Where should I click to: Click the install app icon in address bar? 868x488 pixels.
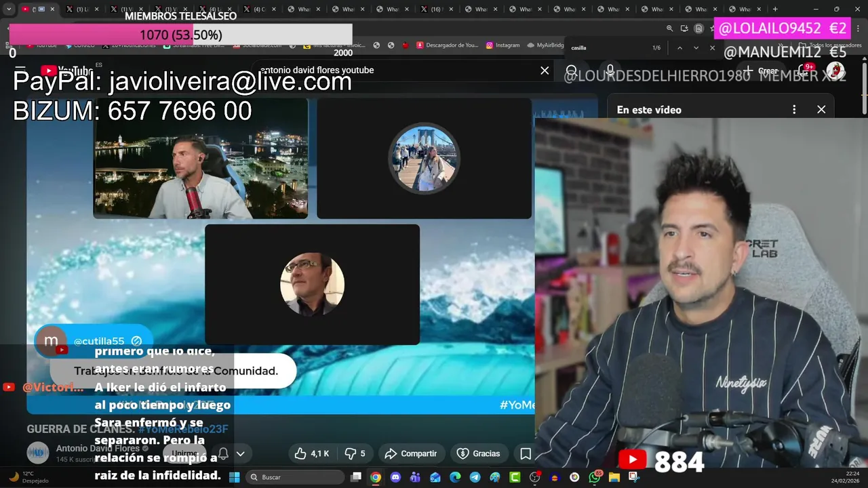click(x=684, y=28)
